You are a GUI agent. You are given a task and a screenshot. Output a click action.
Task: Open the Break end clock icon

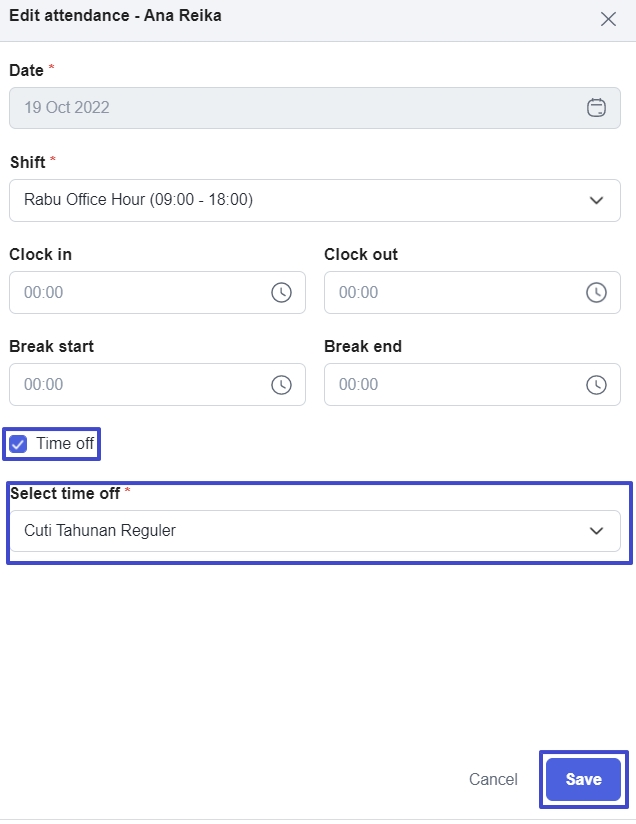[x=596, y=384]
